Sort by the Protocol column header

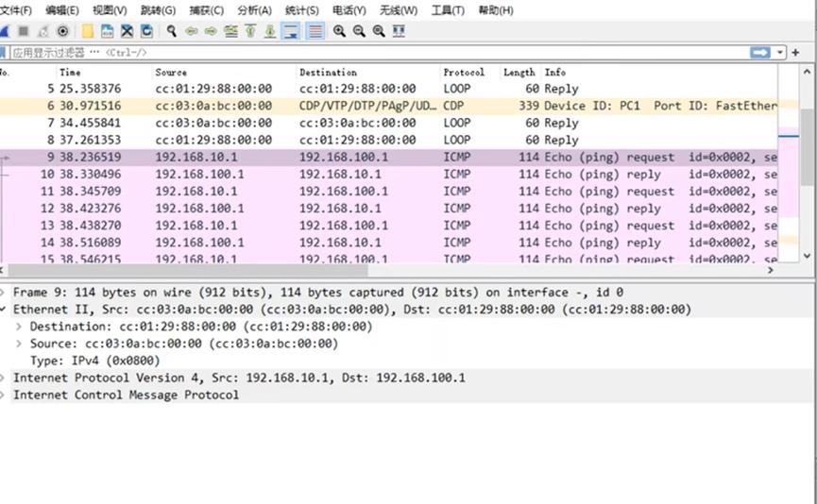pyautogui.click(x=469, y=73)
